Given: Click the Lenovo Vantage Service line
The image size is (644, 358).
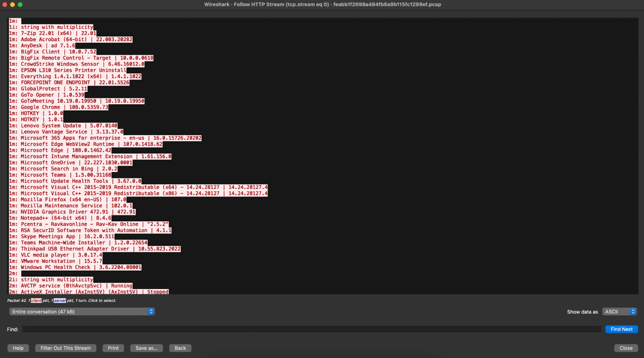Looking at the screenshot, I should (66, 132).
